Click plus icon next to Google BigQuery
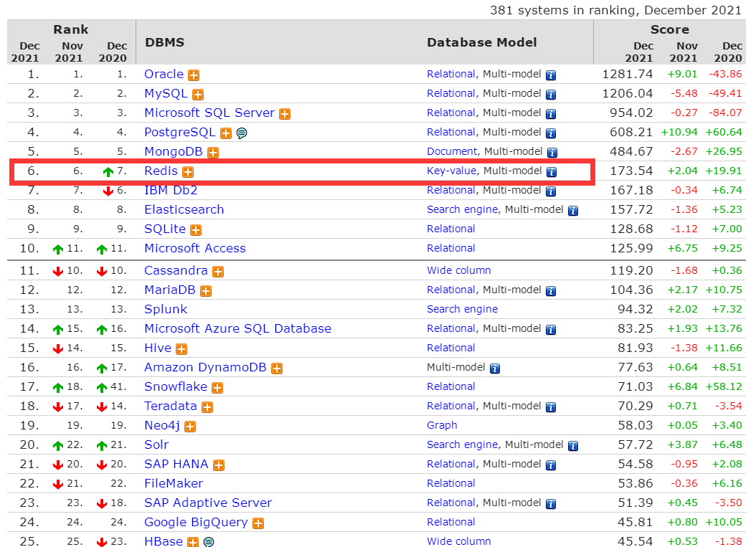This screenshot has height=547, width=756. pyautogui.click(x=258, y=523)
